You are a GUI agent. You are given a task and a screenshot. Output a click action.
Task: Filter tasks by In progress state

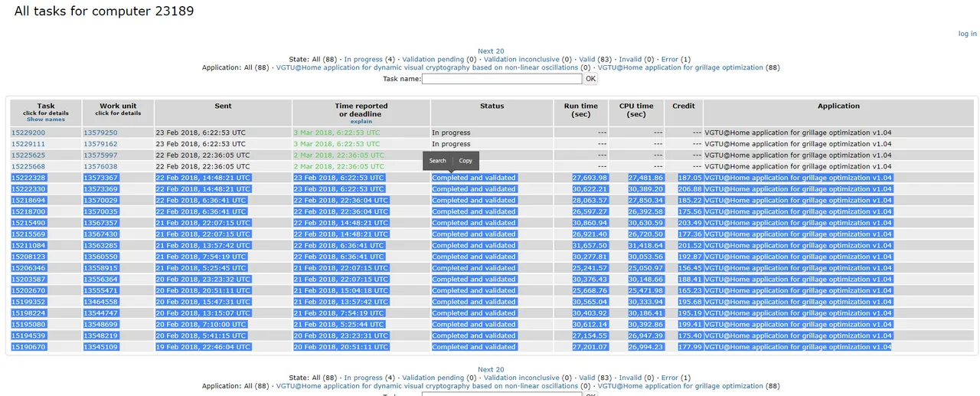[x=363, y=59]
